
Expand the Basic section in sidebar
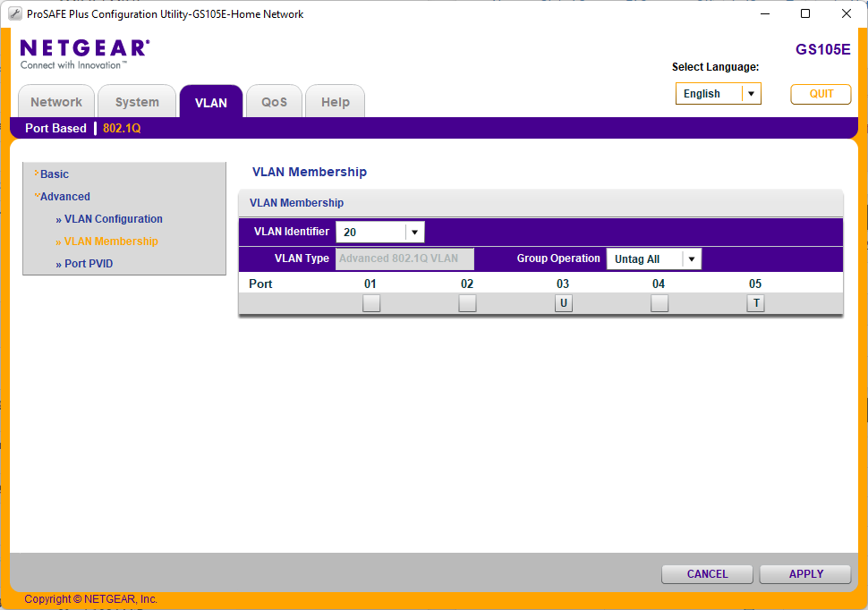[x=55, y=174]
